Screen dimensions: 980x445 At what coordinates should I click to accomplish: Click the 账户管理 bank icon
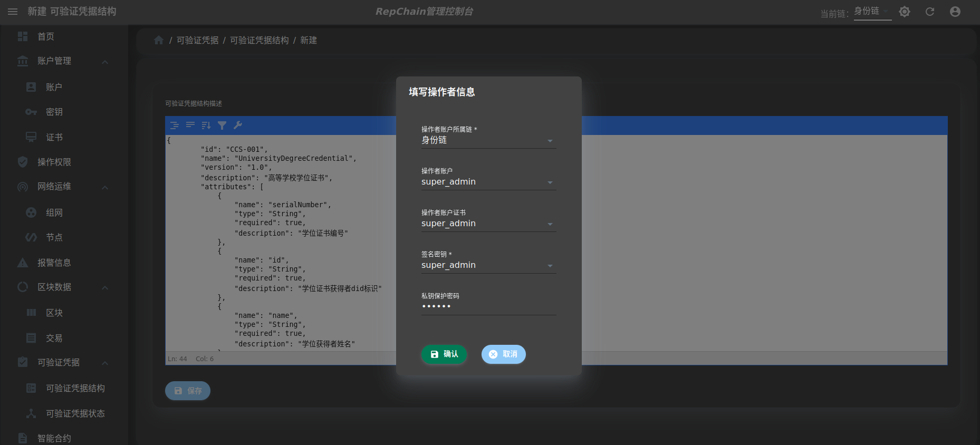(x=23, y=61)
